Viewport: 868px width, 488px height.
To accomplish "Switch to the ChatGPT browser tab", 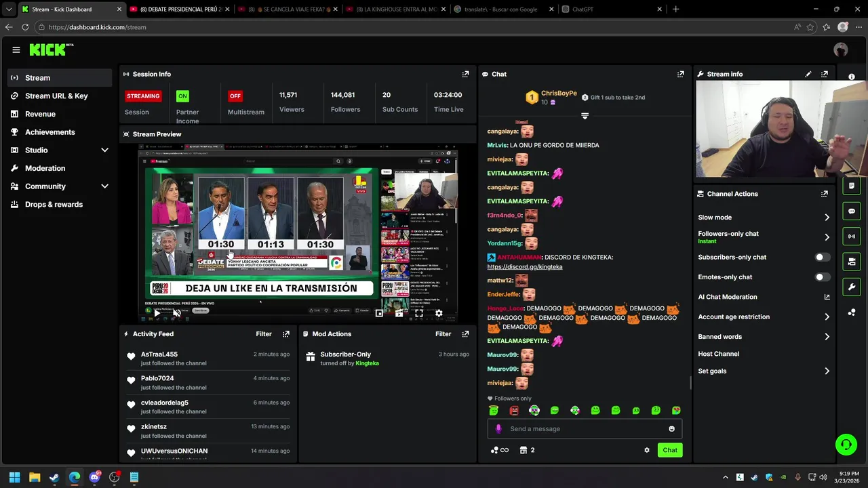I will pos(611,9).
